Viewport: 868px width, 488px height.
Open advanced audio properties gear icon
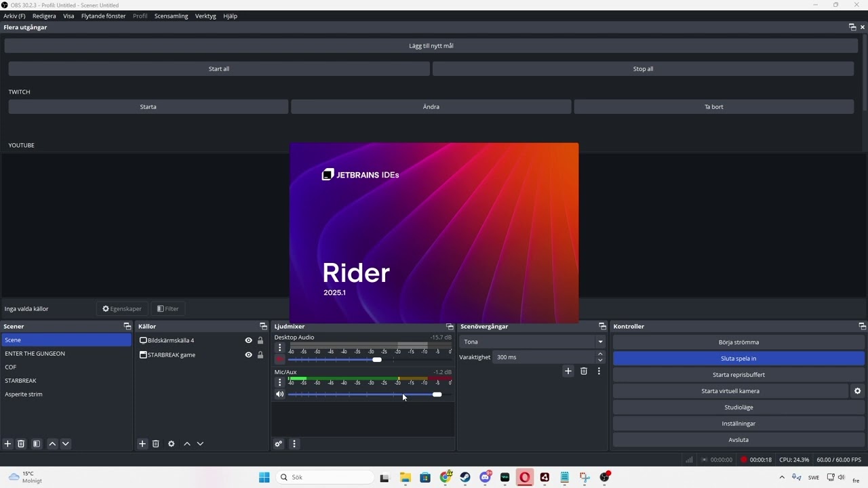[278, 444]
